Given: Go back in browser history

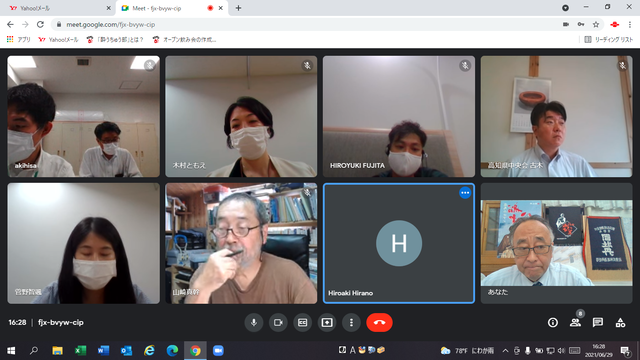Looking at the screenshot, I should pyautogui.click(x=10, y=24).
